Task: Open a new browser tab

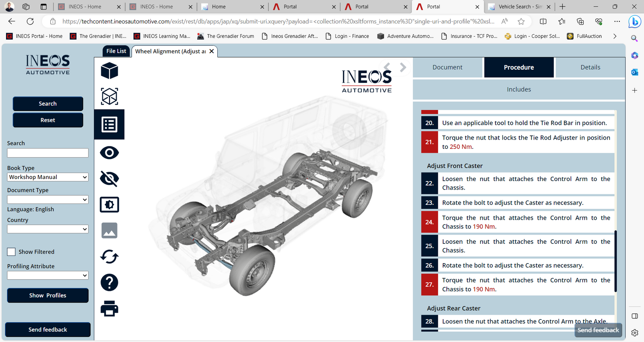Action: tap(562, 6)
